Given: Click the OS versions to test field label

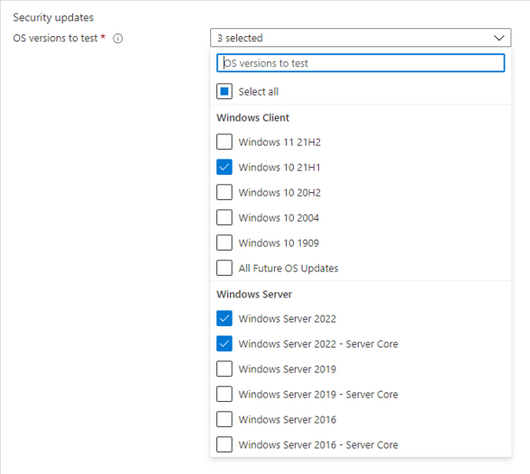Looking at the screenshot, I should point(55,38).
